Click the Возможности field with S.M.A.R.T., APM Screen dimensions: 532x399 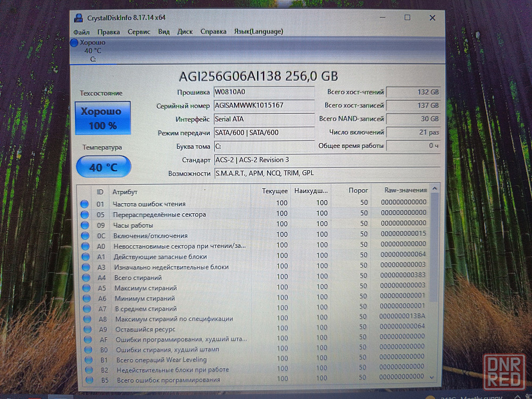point(327,173)
